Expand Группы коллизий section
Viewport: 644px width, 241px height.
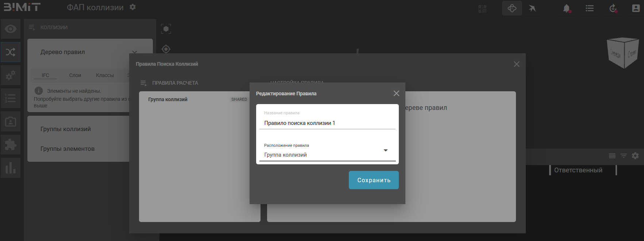66,129
